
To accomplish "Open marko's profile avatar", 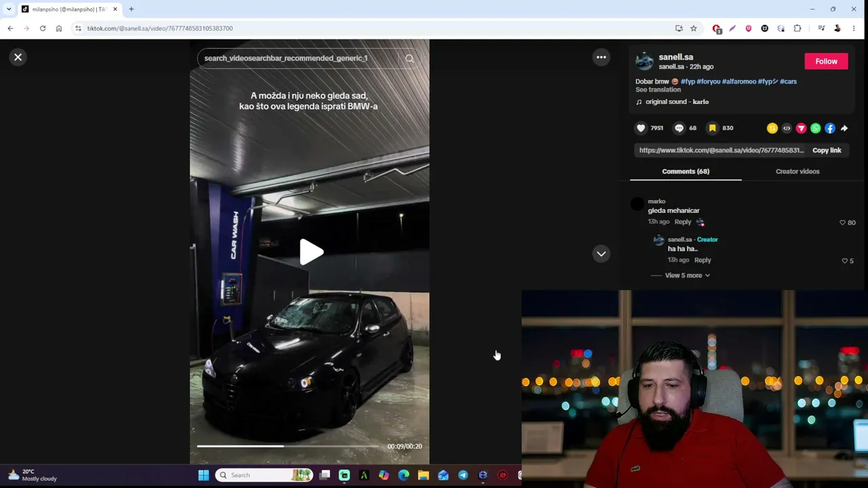I will [637, 204].
